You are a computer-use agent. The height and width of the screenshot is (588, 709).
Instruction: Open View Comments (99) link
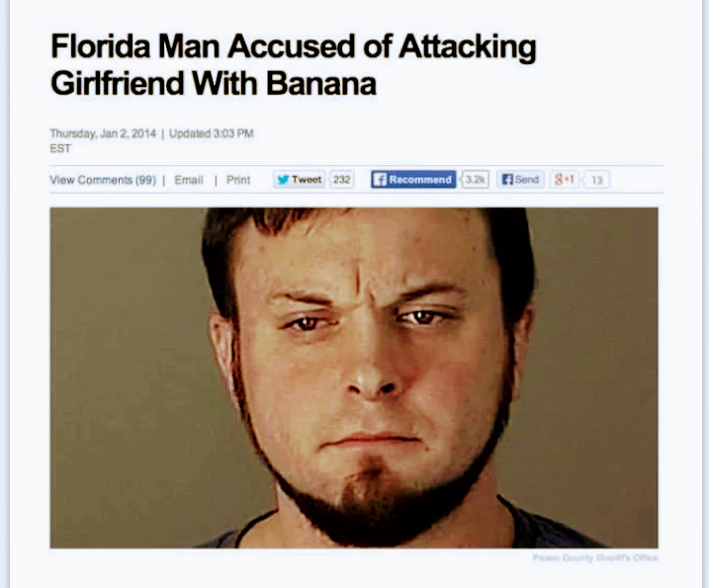[x=103, y=180]
